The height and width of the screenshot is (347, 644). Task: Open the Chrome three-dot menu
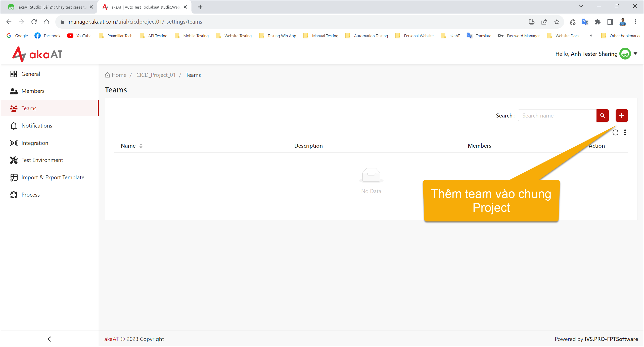[x=635, y=22]
